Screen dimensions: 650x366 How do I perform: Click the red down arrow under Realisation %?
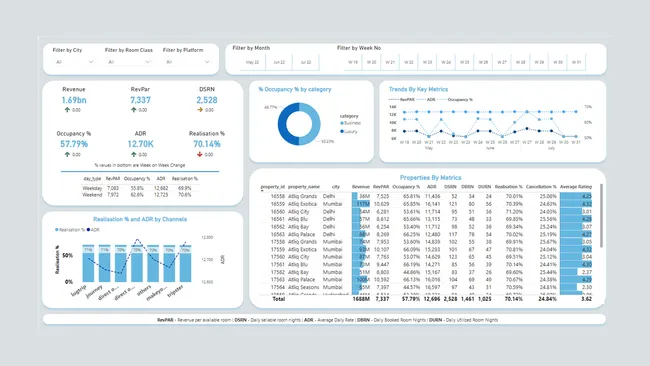(x=200, y=154)
